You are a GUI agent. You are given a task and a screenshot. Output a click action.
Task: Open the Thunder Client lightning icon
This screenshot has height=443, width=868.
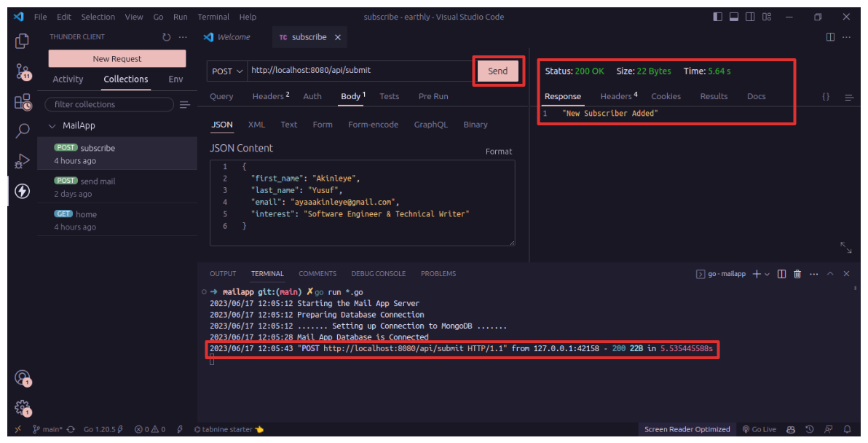(22, 192)
